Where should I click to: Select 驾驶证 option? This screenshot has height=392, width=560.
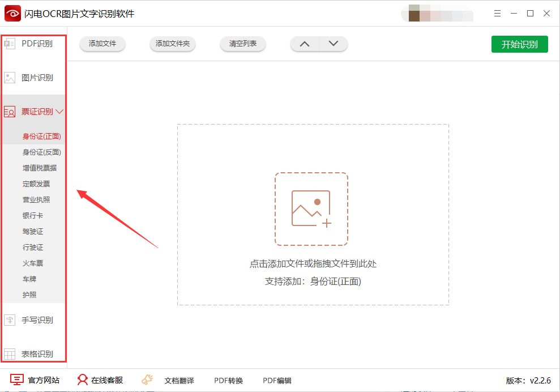[33, 231]
